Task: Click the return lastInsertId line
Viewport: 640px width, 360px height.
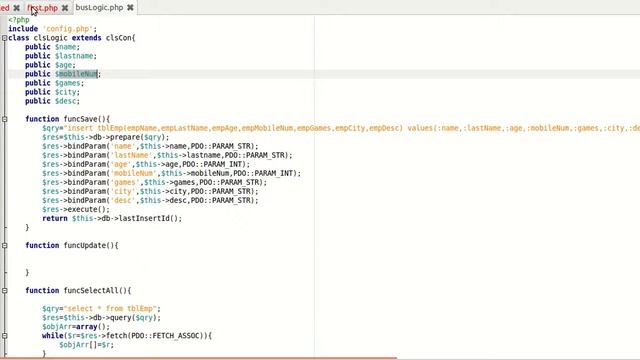Action: coord(112,218)
